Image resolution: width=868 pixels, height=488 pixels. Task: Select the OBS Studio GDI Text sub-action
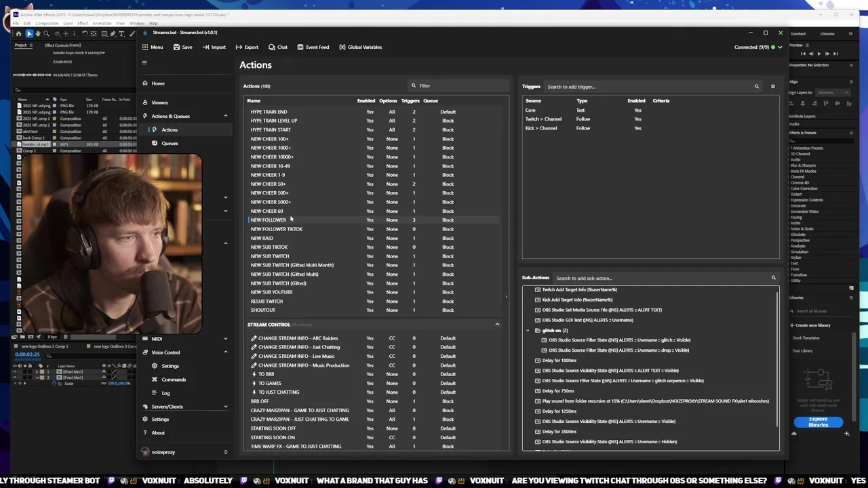tap(587, 320)
